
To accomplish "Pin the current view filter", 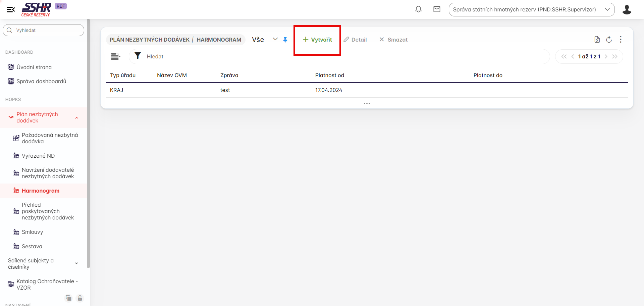I will tap(285, 40).
